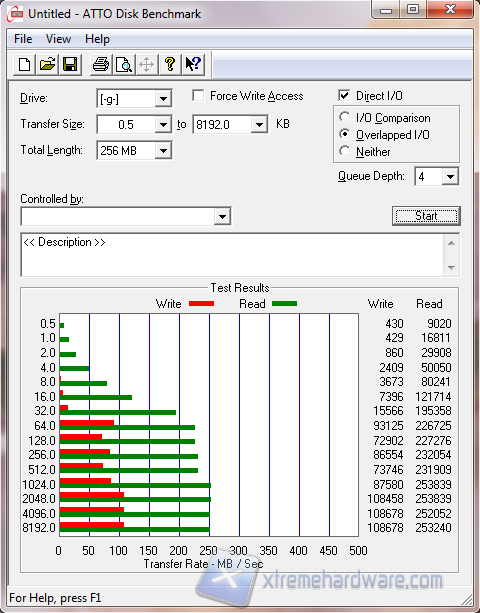This screenshot has width=480, height=613.
Task: Click the red Write legend swatch
Action: pos(201,303)
